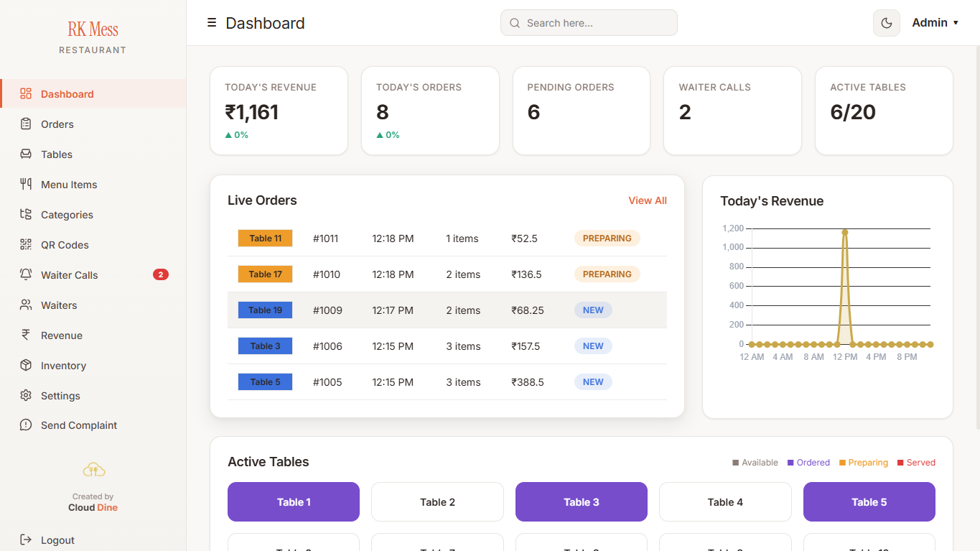
Task: Click the PREPARING badge for order #1011
Action: pyautogui.click(x=607, y=239)
